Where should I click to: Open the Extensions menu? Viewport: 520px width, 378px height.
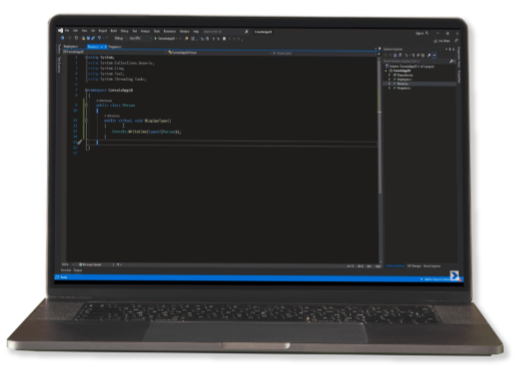tap(170, 31)
